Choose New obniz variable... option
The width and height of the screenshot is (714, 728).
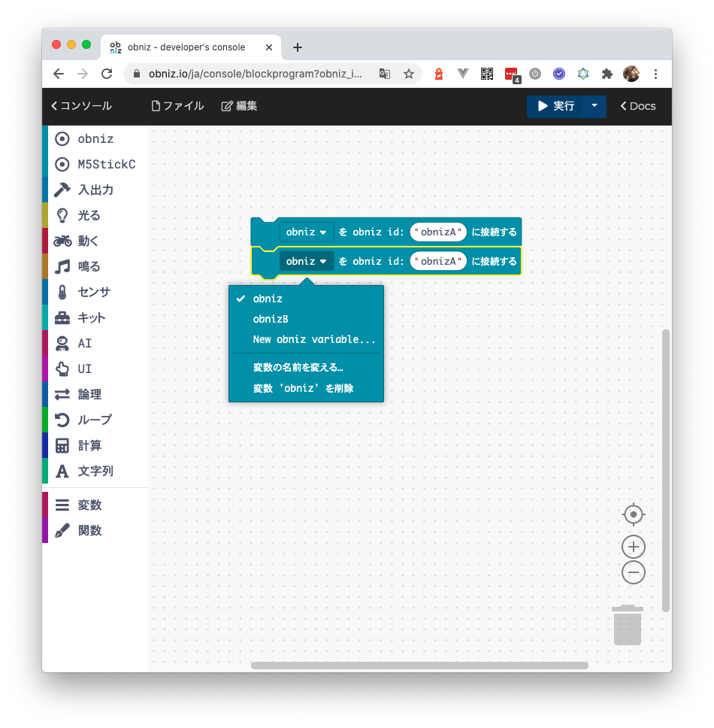(x=306, y=339)
